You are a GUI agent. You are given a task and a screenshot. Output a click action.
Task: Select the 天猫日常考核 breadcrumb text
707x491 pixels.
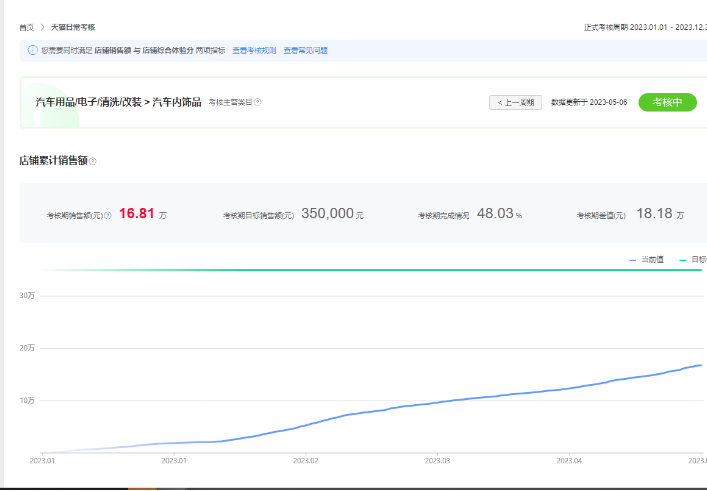[73, 28]
